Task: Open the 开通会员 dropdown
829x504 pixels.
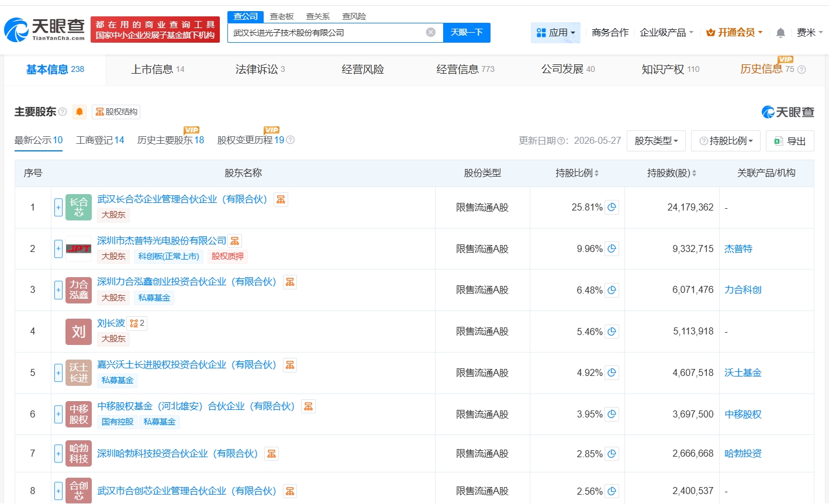Action: click(734, 33)
